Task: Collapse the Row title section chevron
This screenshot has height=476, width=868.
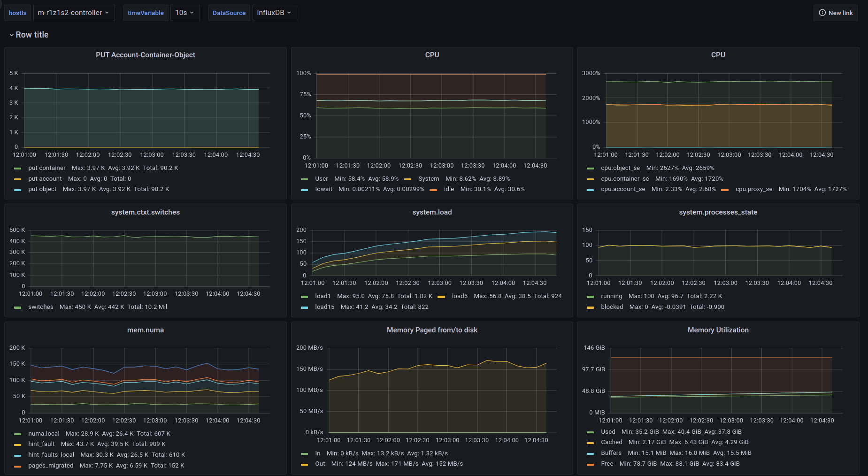Action: coord(11,35)
